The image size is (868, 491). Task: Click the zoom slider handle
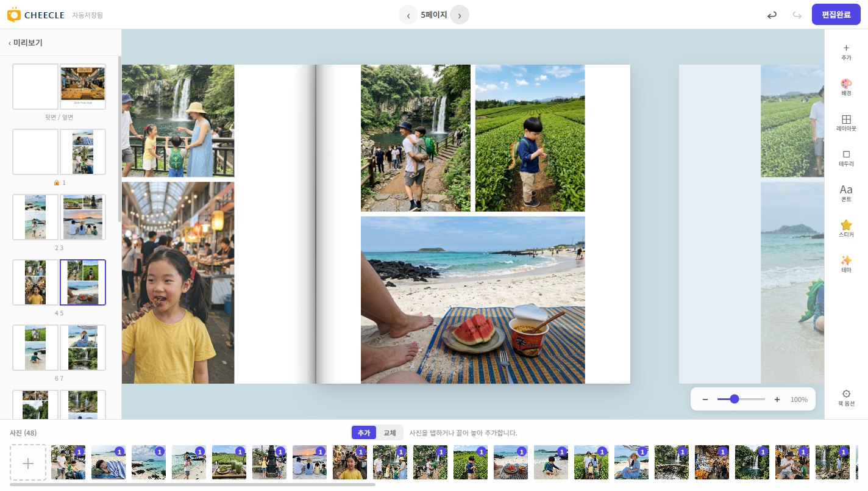pyautogui.click(x=735, y=399)
